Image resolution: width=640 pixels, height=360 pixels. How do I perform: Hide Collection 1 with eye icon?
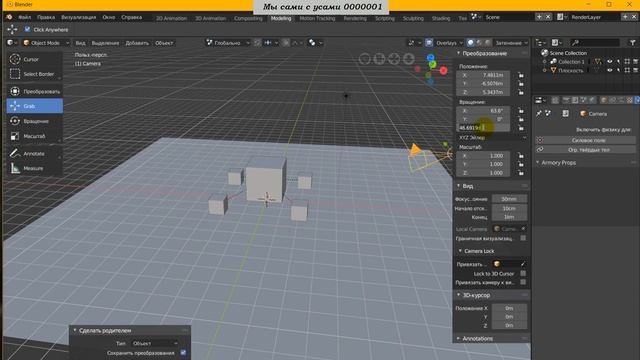(610, 61)
